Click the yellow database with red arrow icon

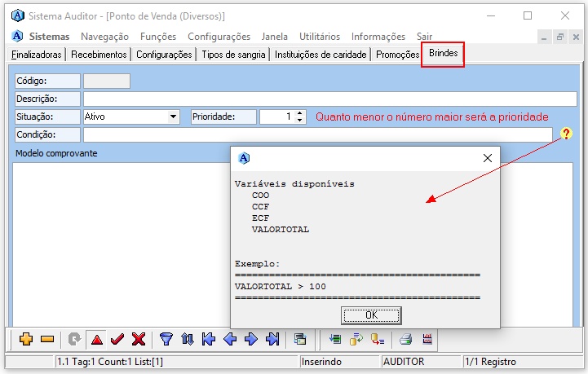(378, 339)
